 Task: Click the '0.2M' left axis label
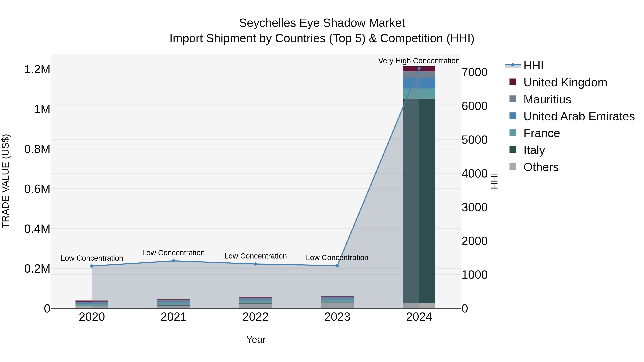coord(37,269)
